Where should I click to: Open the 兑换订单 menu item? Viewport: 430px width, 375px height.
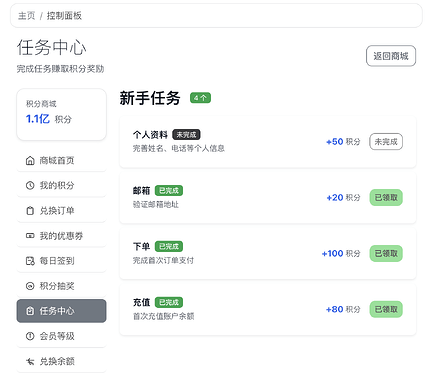61,211
